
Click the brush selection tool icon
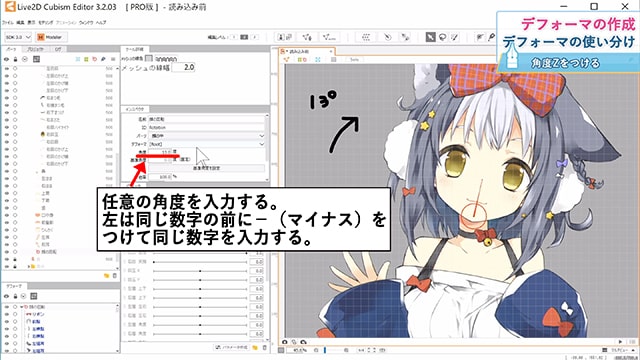[x=454, y=37]
